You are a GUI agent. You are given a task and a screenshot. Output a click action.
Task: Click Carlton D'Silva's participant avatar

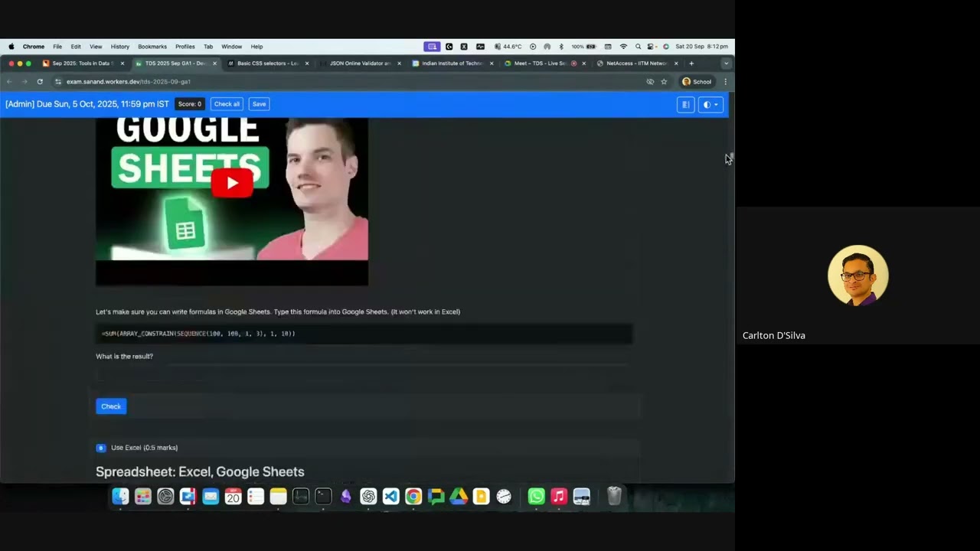(x=858, y=275)
